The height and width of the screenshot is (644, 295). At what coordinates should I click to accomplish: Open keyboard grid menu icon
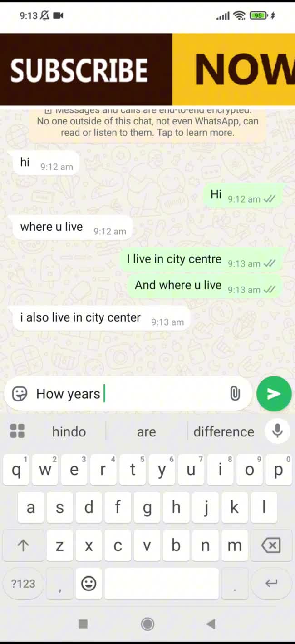[17, 431]
